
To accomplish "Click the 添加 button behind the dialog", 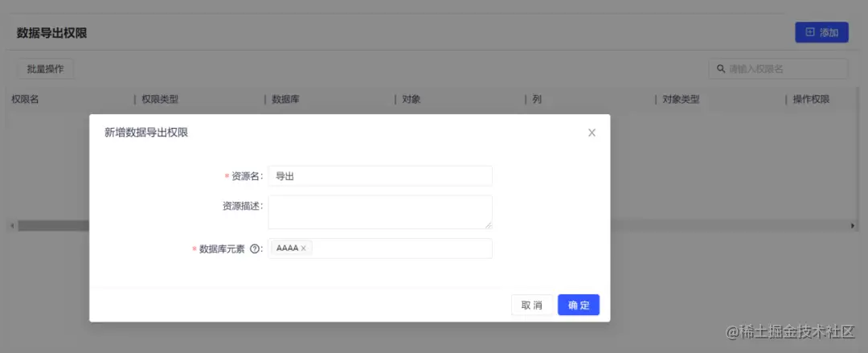I will pos(821,33).
